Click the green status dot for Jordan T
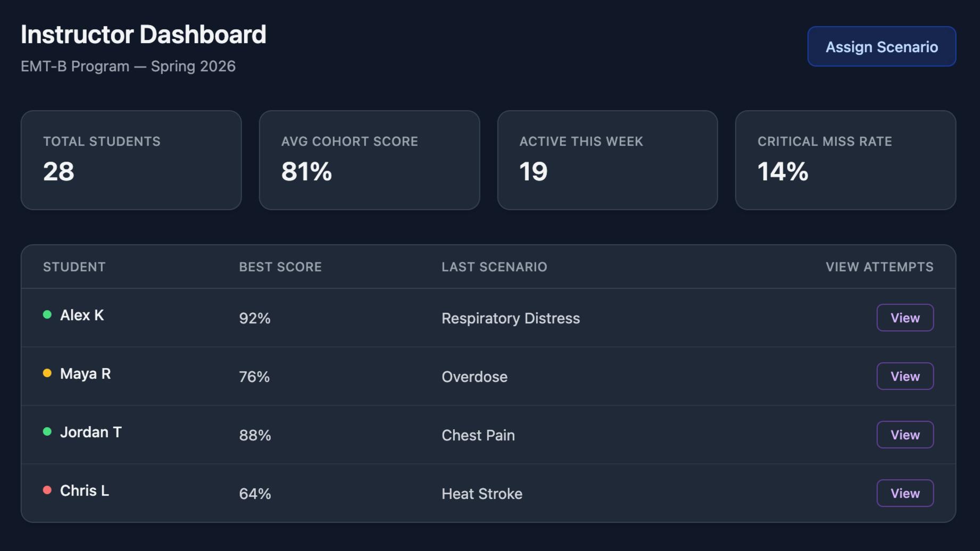The height and width of the screenshot is (551, 980). click(47, 431)
